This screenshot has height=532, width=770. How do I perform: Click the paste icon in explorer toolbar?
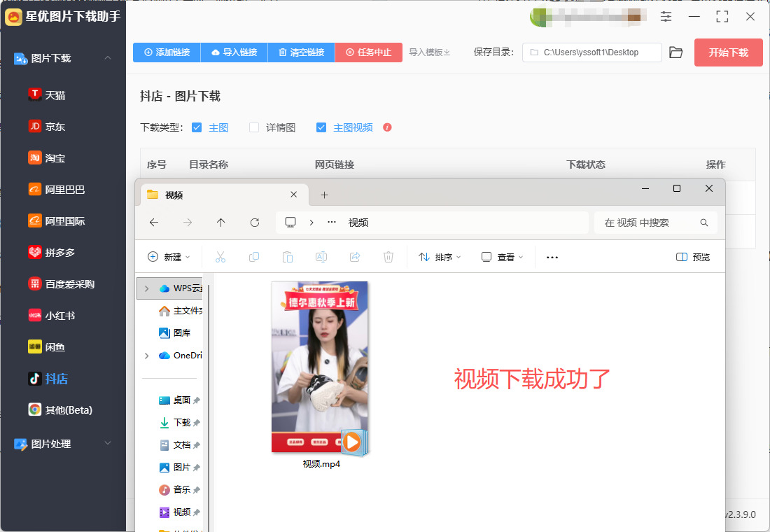(288, 257)
